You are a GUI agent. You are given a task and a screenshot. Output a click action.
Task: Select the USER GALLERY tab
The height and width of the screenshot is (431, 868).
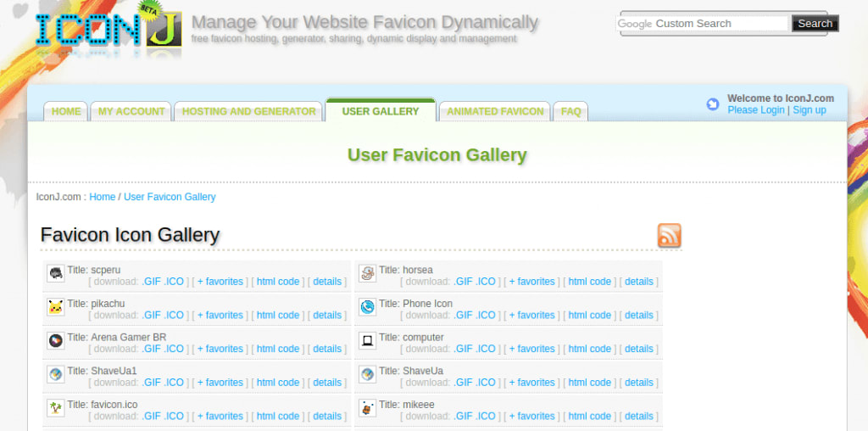coord(381,111)
